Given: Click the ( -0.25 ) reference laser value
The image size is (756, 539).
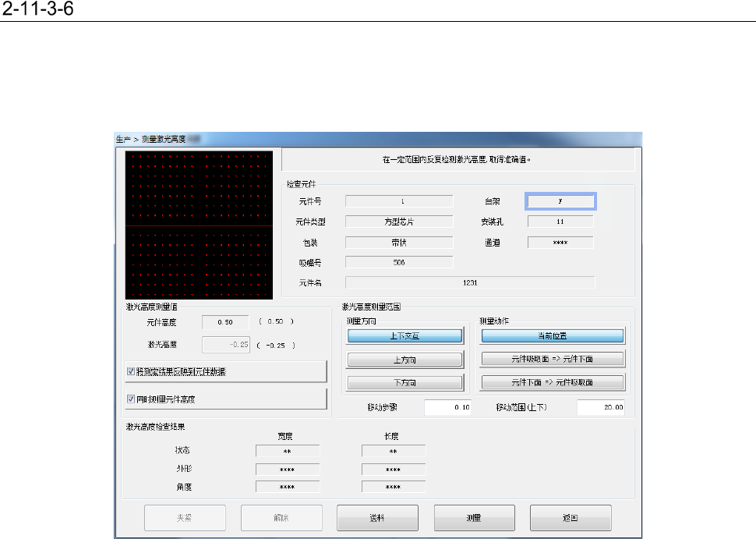Looking at the screenshot, I should [x=276, y=346].
